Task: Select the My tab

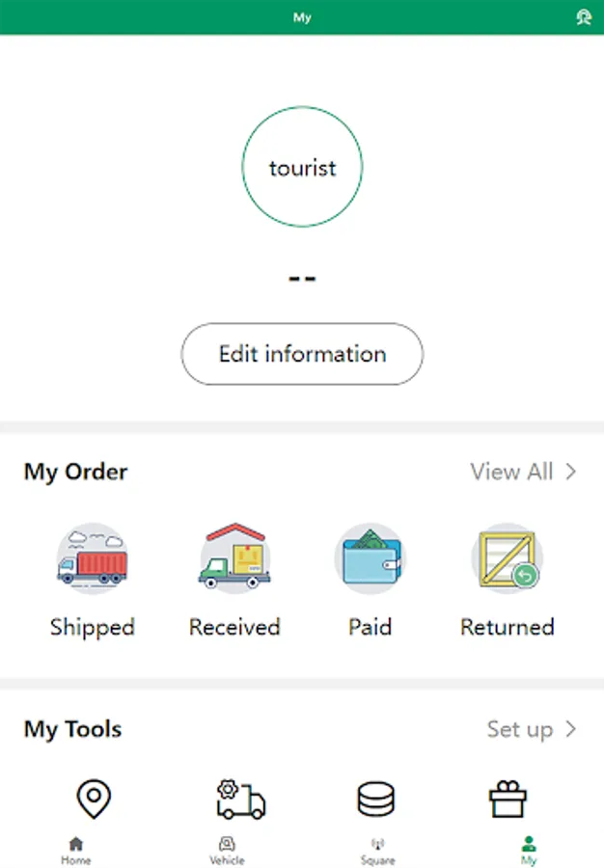Action: pos(528,851)
